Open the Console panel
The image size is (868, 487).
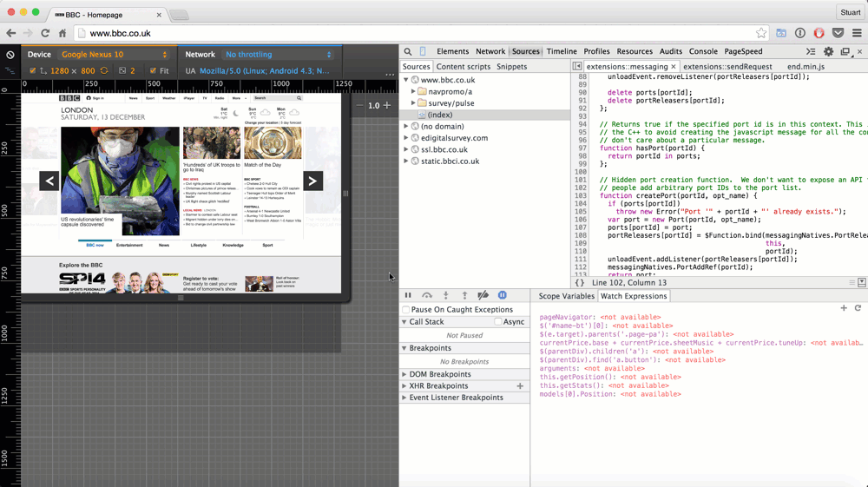(703, 51)
